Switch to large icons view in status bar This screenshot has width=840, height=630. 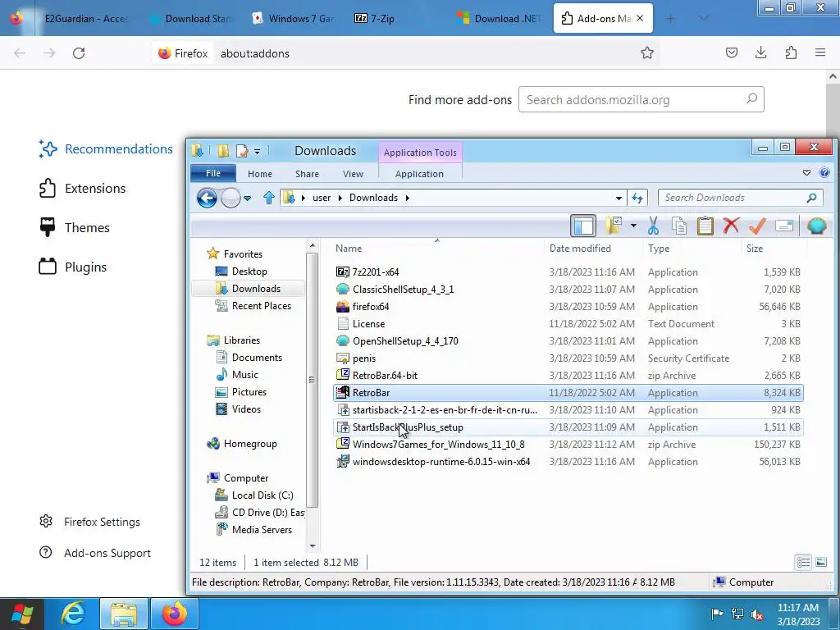click(820, 562)
